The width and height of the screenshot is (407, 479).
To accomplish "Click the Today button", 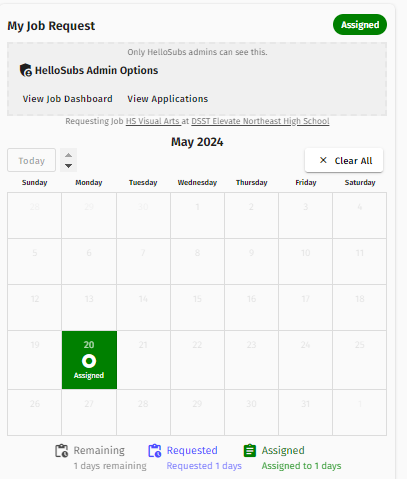I will (x=31, y=160).
